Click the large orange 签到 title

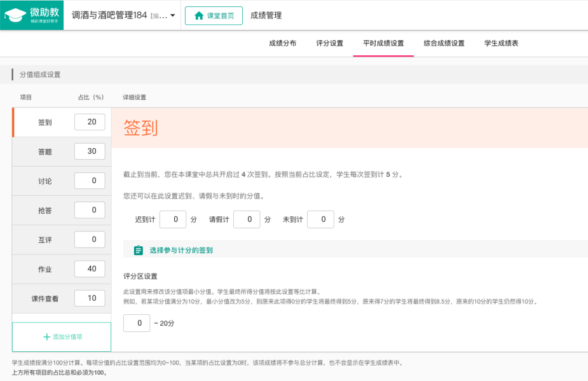click(140, 128)
